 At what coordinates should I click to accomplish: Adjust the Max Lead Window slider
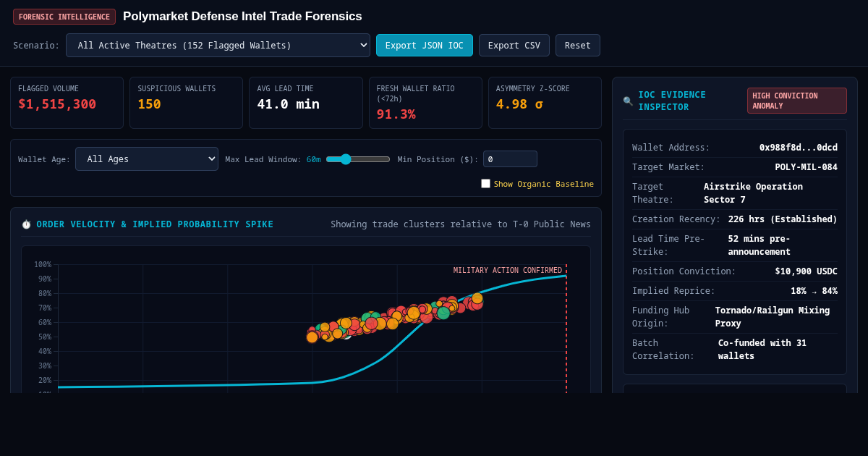click(358, 159)
